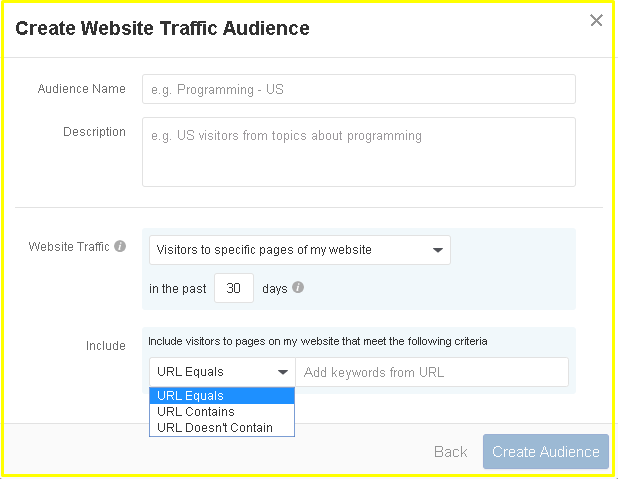Click the Website Traffic info icon
This screenshot has width=618, height=479.
(x=120, y=246)
